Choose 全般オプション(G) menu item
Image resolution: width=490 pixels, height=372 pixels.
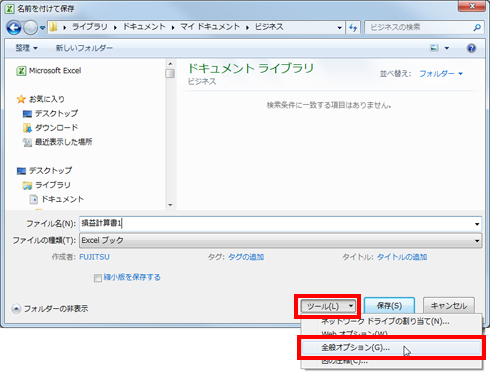[x=391, y=348]
